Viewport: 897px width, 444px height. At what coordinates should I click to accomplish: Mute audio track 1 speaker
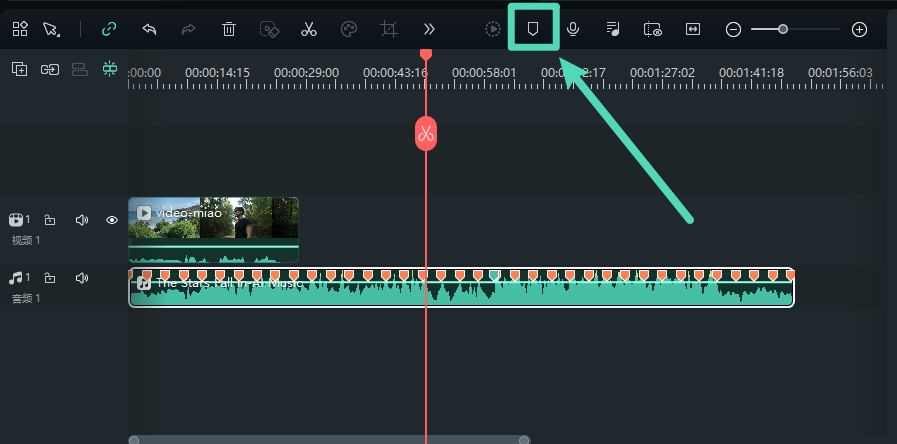coord(82,279)
